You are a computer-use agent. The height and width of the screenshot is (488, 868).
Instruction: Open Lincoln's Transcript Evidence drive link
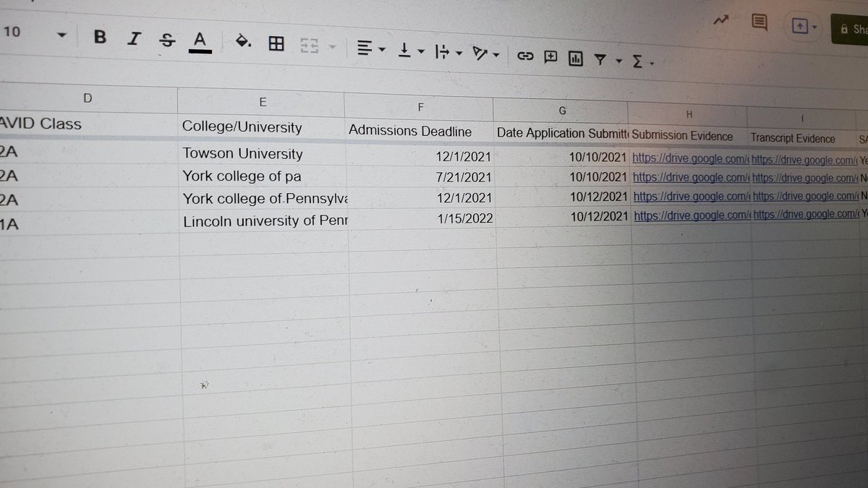[806, 214]
